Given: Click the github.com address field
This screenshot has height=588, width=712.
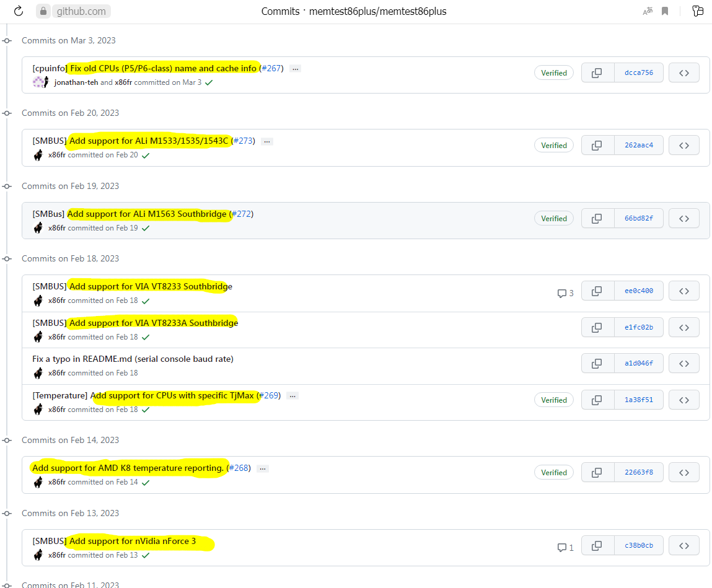Looking at the screenshot, I should tap(81, 11).
